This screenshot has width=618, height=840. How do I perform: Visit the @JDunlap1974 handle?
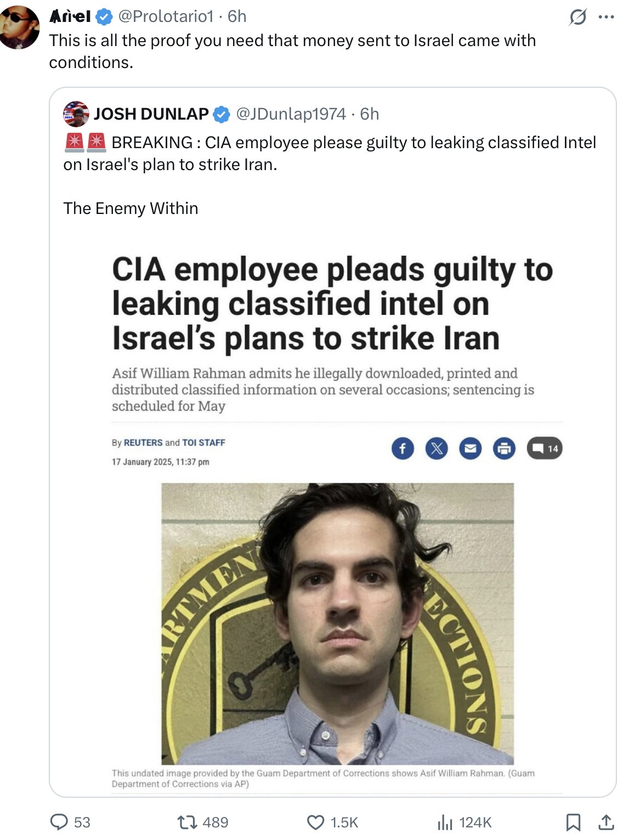(x=291, y=114)
